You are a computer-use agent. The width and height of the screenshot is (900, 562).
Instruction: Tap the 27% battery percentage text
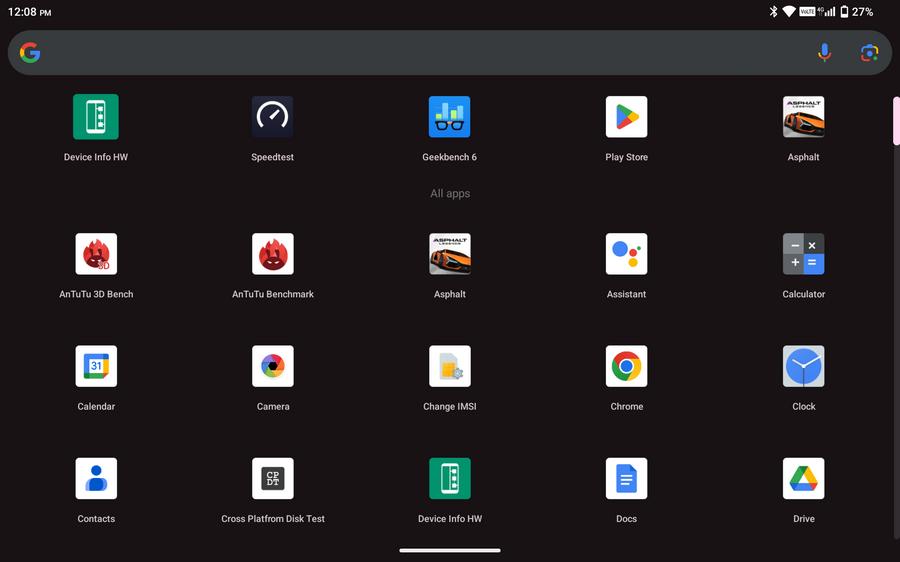pos(862,12)
